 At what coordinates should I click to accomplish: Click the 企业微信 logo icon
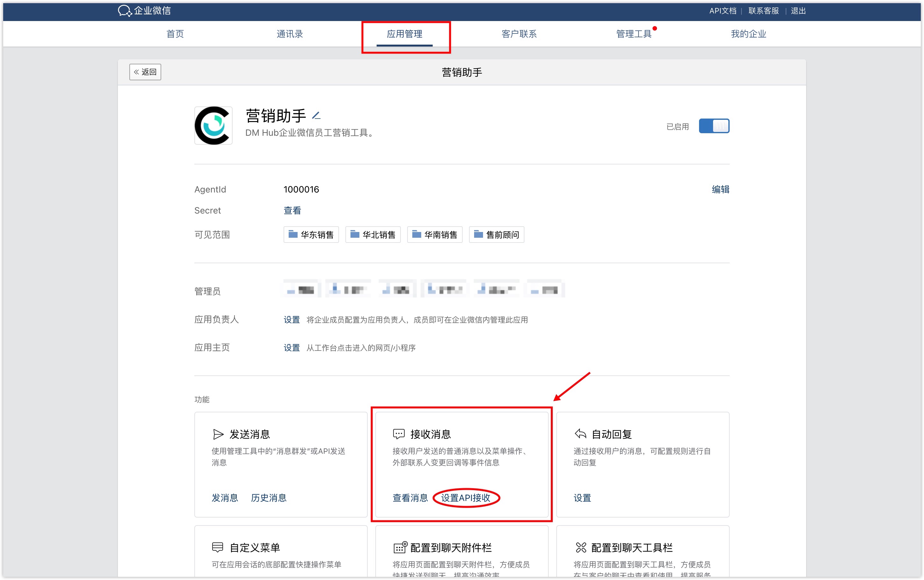point(125,11)
